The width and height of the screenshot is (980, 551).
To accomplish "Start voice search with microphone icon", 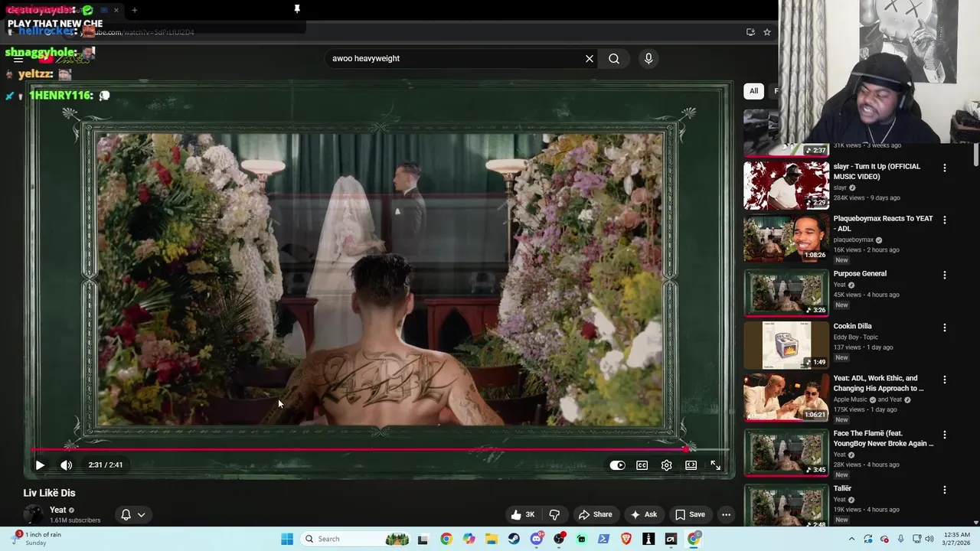I will pos(648,58).
